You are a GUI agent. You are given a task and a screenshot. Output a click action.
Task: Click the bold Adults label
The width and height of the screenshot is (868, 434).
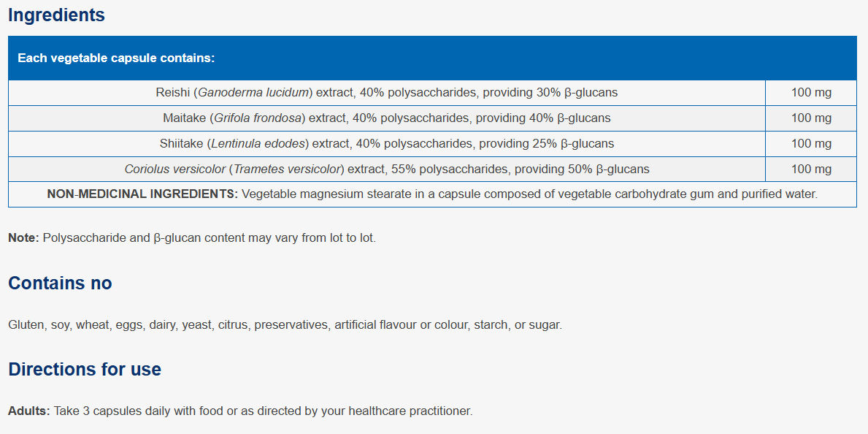[28, 412]
